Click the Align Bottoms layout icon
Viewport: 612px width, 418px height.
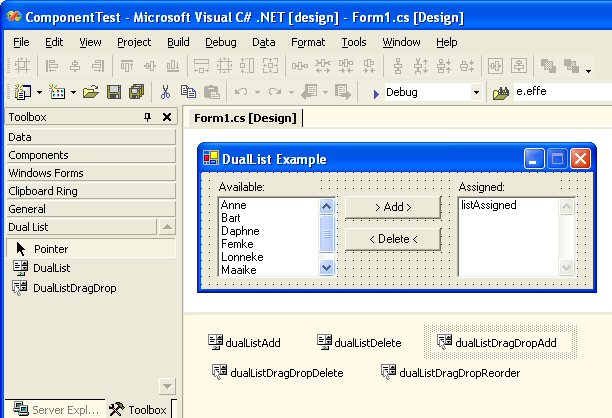coord(173,66)
